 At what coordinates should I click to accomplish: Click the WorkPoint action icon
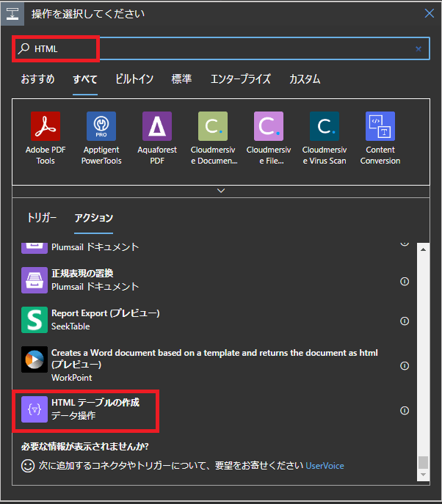pos(35,359)
